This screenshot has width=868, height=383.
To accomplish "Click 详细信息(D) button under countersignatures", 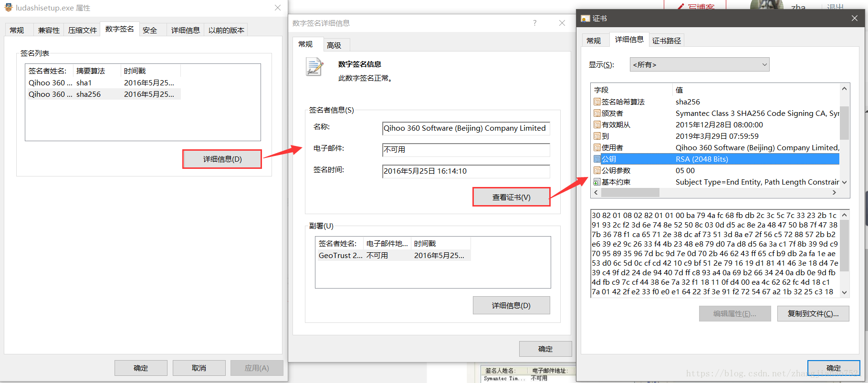I will pos(511,305).
